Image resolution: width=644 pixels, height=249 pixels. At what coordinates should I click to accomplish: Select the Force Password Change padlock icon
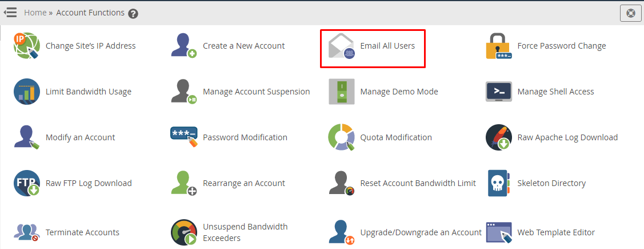pos(498,46)
